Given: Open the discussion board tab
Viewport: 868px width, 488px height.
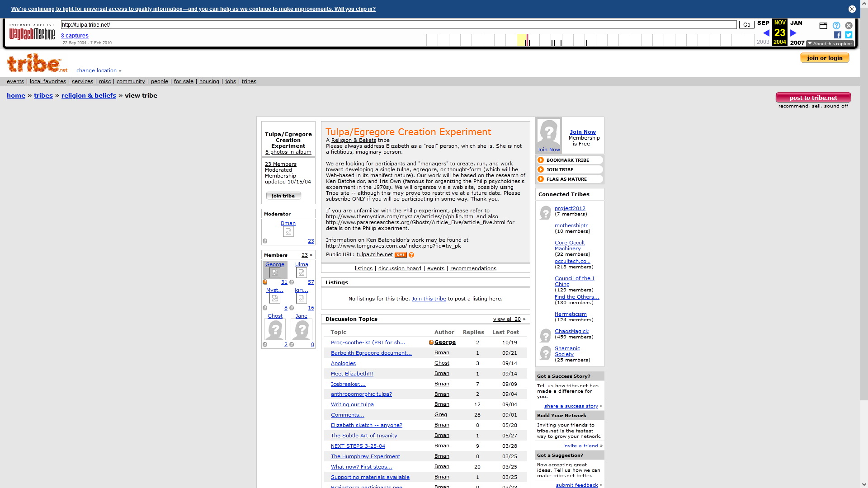Looking at the screenshot, I should tap(400, 268).
